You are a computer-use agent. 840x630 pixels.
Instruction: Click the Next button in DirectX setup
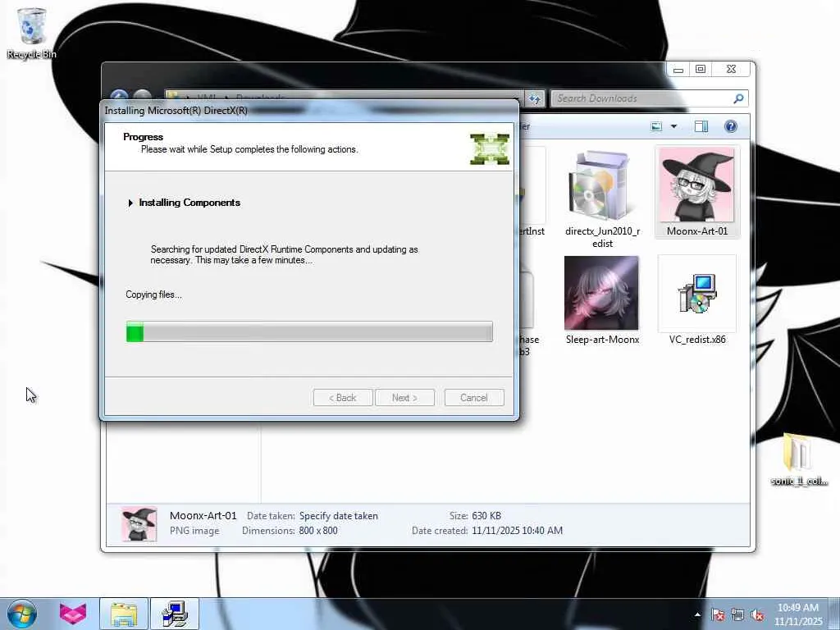point(404,398)
